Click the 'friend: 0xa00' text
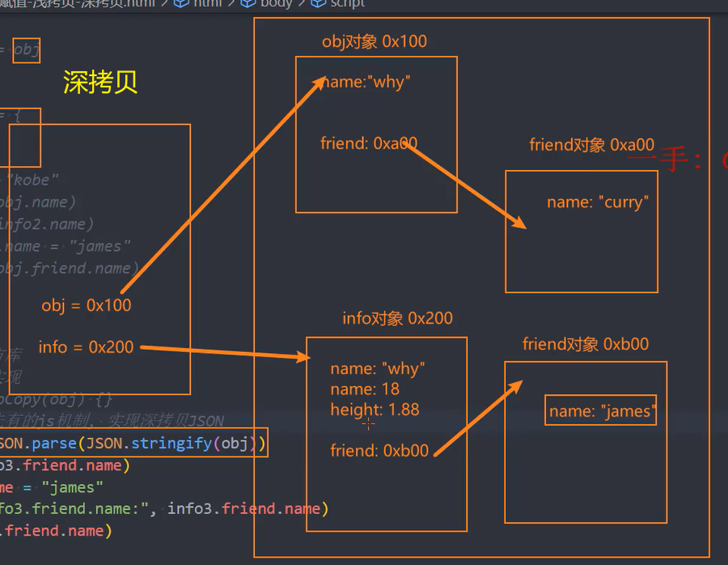 [369, 143]
